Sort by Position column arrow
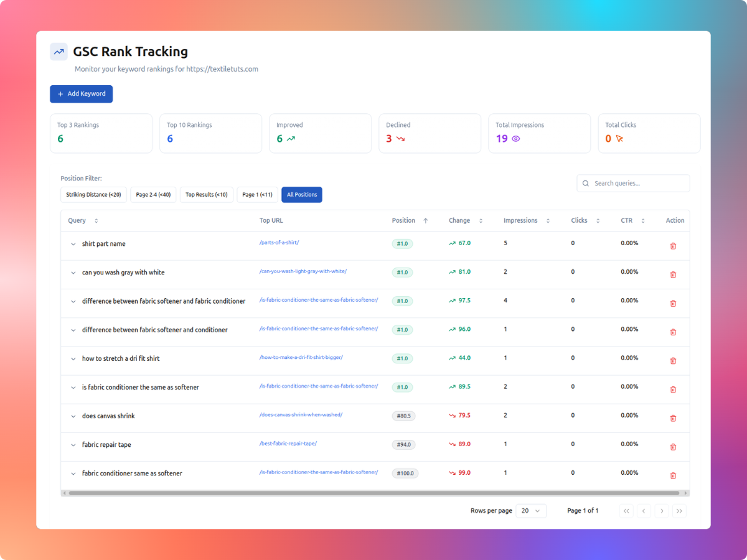 click(x=426, y=221)
